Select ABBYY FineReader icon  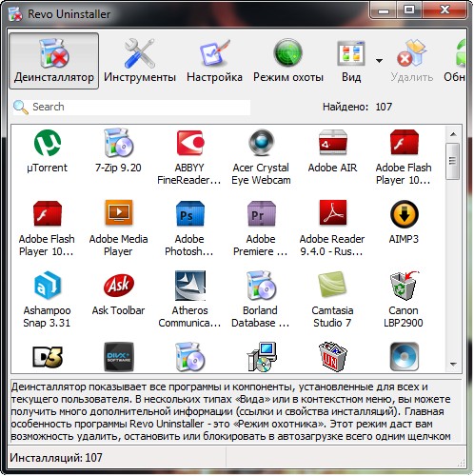pyautogui.click(x=189, y=143)
